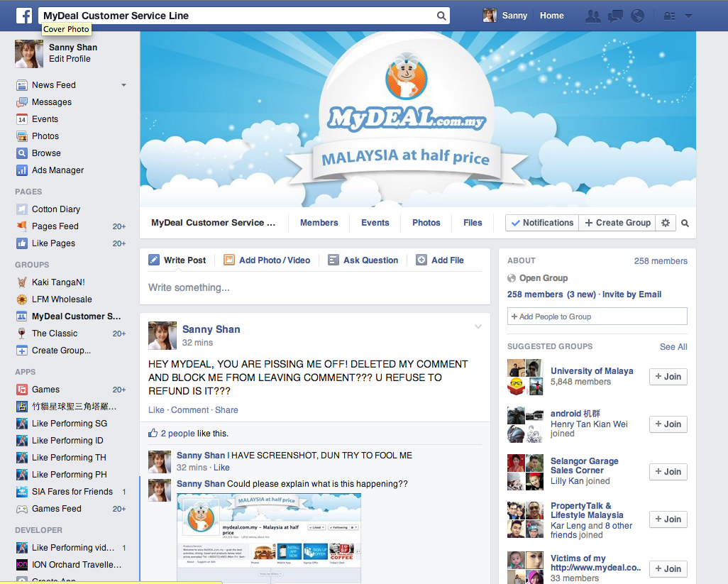The image size is (728, 584).
Task: Expand the News Feed sort arrow
Action: [123, 85]
